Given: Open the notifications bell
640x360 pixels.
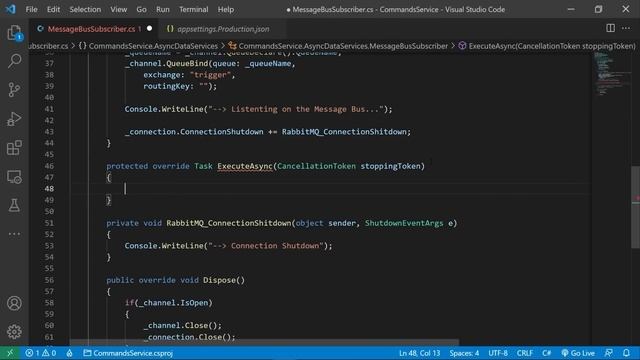Looking at the screenshot, I should point(626,353).
